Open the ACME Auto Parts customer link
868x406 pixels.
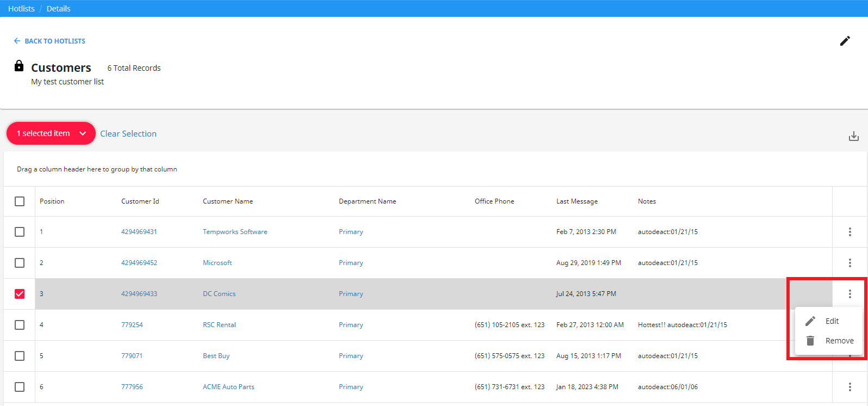(x=228, y=387)
